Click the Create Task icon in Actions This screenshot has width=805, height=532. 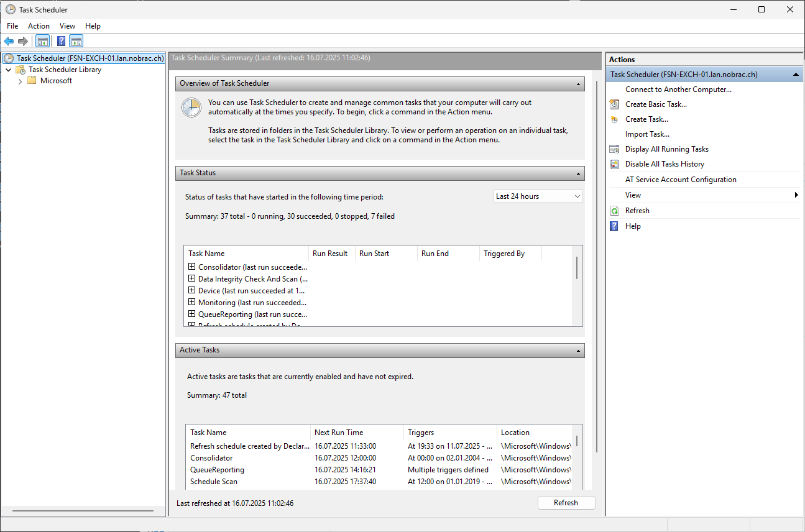614,119
